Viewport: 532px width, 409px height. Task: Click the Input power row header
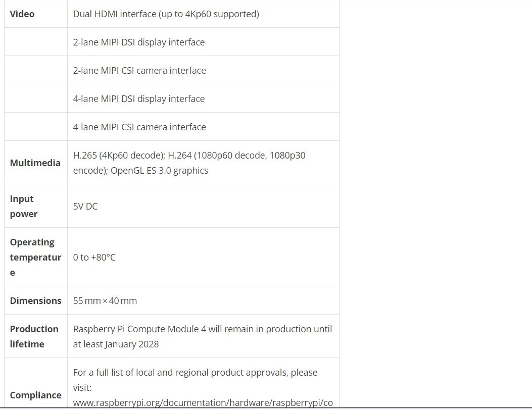[23, 206]
